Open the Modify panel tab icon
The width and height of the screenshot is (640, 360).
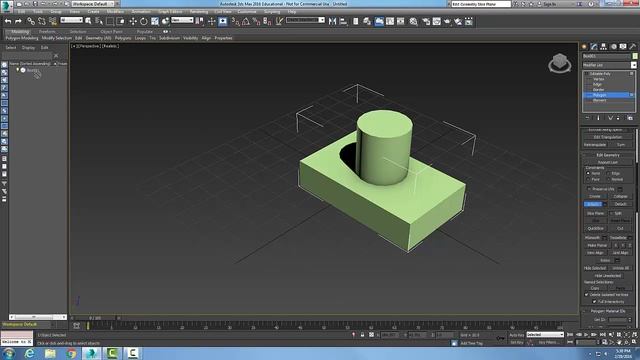point(594,47)
